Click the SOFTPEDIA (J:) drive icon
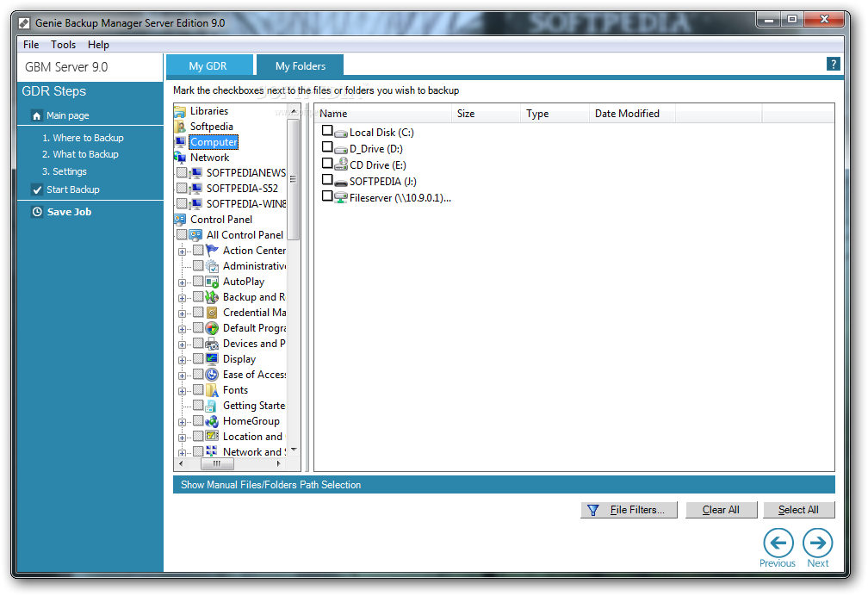The height and width of the screenshot is (596, 868). tap(341, 183)
